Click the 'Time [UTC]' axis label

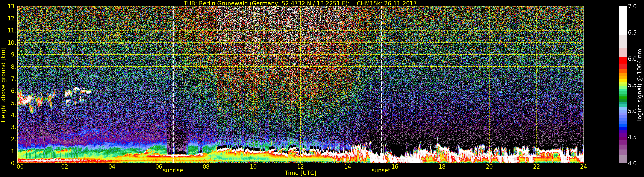point(300,173)
